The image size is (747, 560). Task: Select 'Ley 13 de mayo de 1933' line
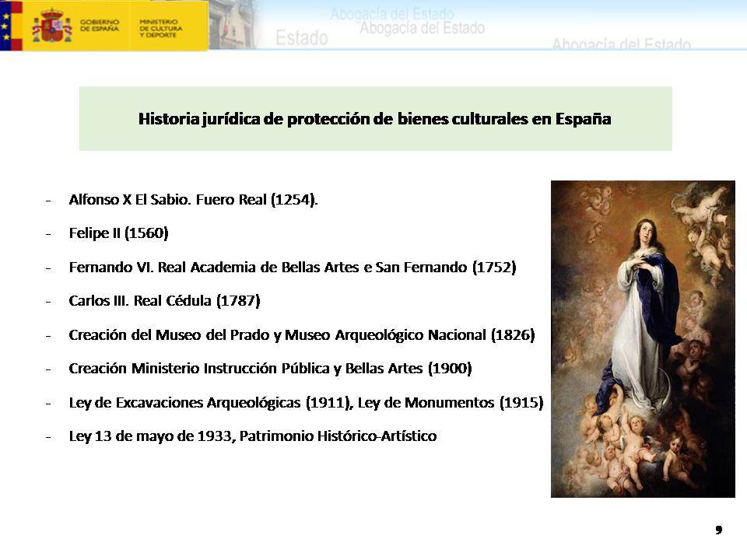pos(252,436)
